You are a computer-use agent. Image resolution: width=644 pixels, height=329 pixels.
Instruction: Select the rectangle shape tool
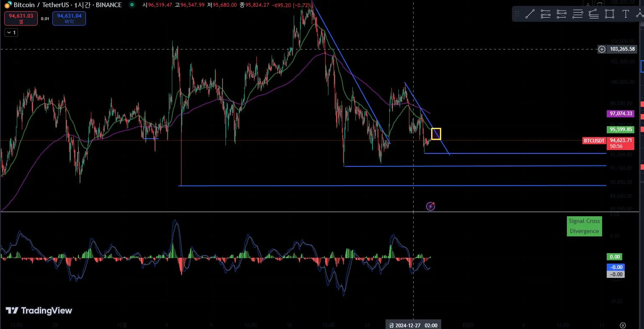coord(610,14)
